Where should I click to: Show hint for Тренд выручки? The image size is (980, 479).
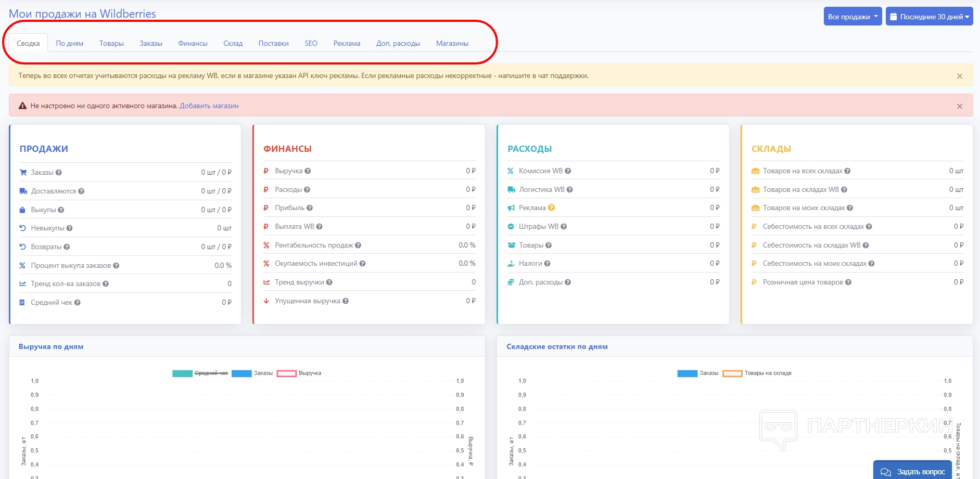329,282
